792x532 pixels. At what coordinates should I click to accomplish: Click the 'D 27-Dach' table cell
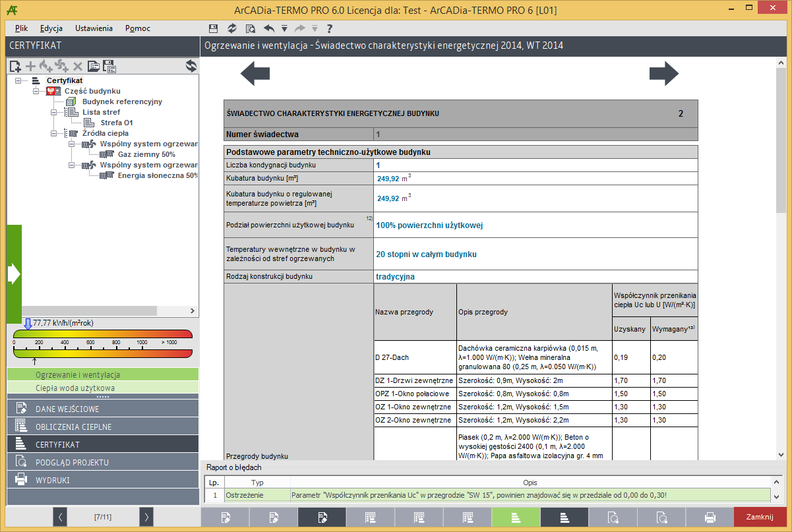[x=414, y=357]
